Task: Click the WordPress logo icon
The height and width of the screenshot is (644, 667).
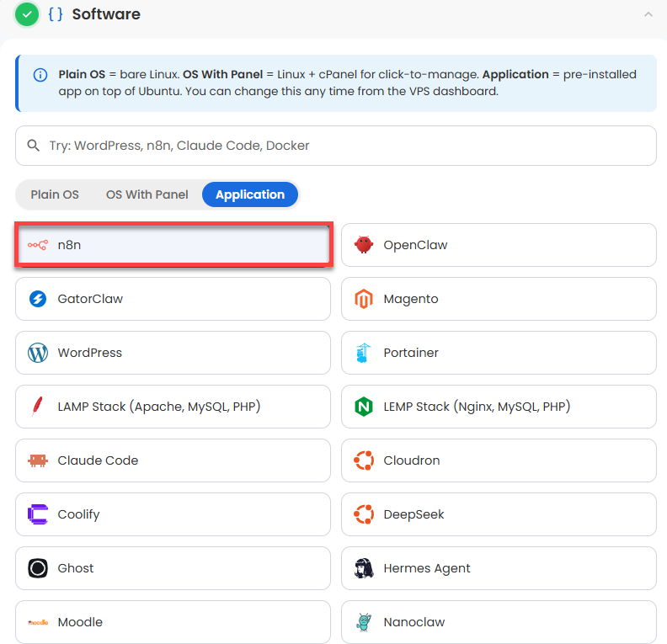Action: pyautogui.click(x=38, y=353)
